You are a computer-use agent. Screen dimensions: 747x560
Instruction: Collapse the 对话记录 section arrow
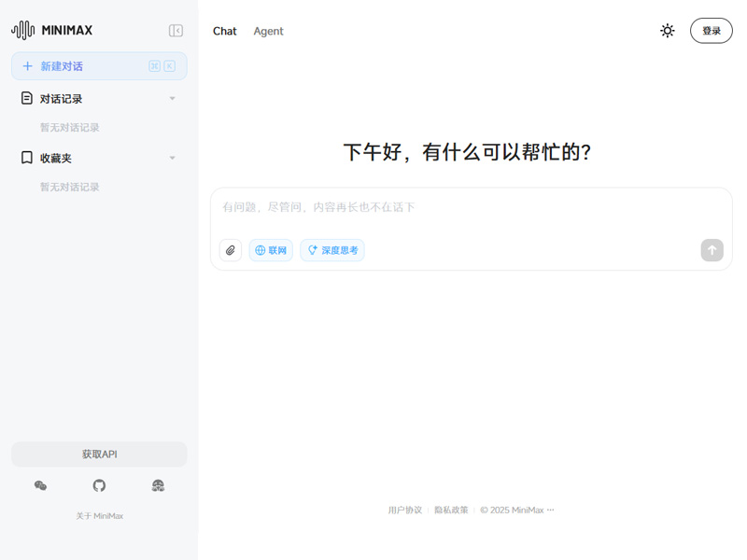172,99
